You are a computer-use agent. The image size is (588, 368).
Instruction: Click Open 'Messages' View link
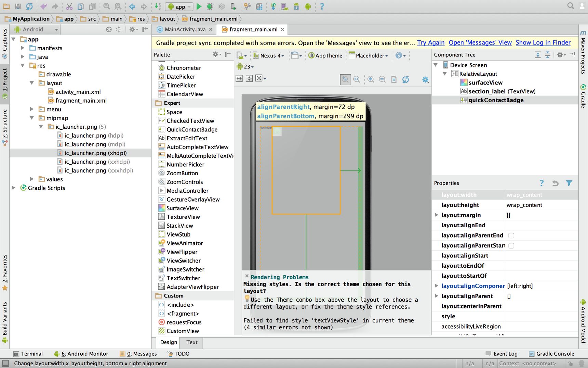(480, 43)
